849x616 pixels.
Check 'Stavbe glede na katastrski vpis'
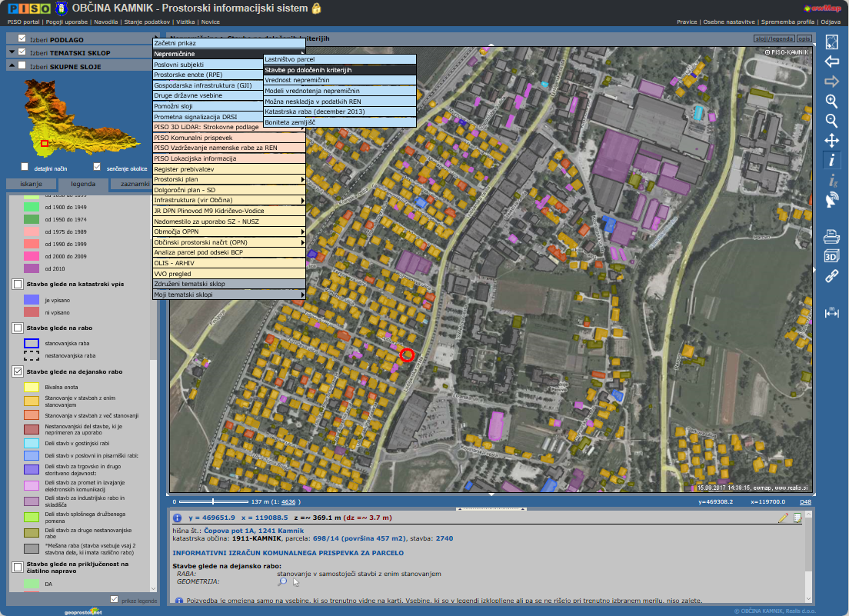pos(18,285)
